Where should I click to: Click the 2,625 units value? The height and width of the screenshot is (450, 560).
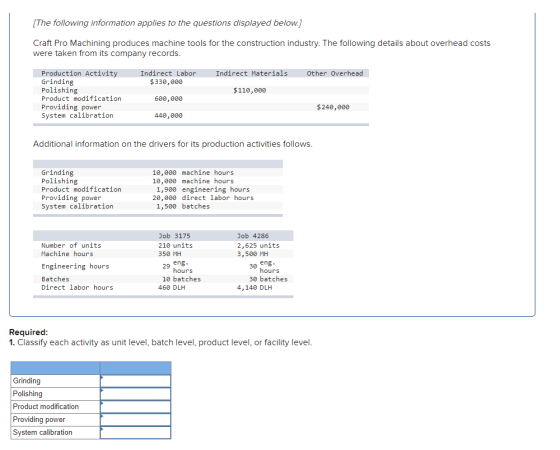pos(258,246)
